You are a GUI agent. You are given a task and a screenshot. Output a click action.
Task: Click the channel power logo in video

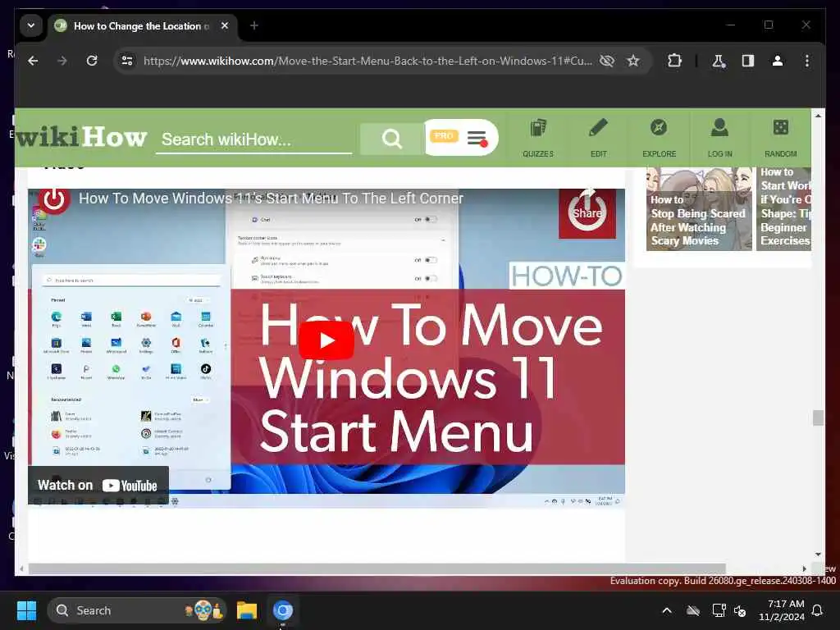[53, 200]
